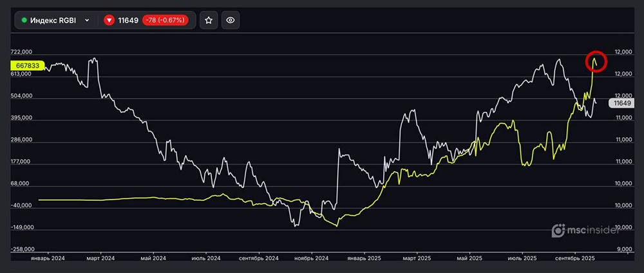
Task: Select the Индекс RGBI instrument name
Action: [x=53, y=20]
